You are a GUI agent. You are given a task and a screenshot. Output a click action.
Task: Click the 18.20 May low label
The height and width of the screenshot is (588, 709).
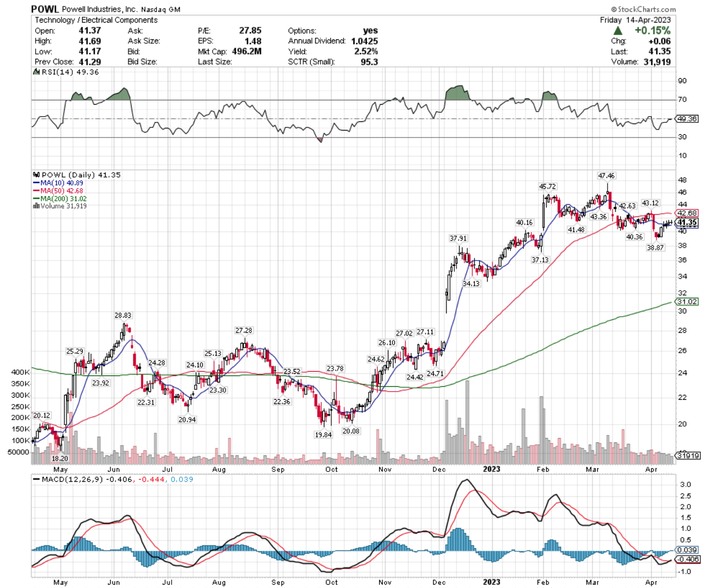tap(59, 459)
